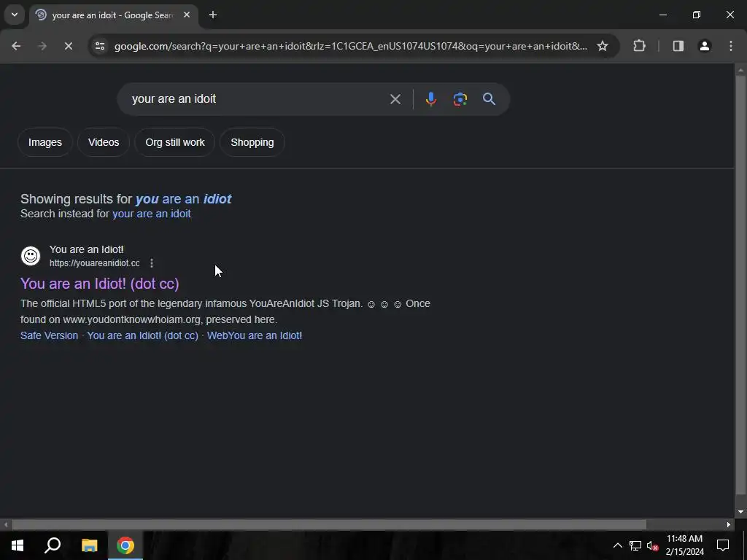This screenshot has height=560, width=747.
Task: Open the tab search dropdown
Action: point(15,15)
